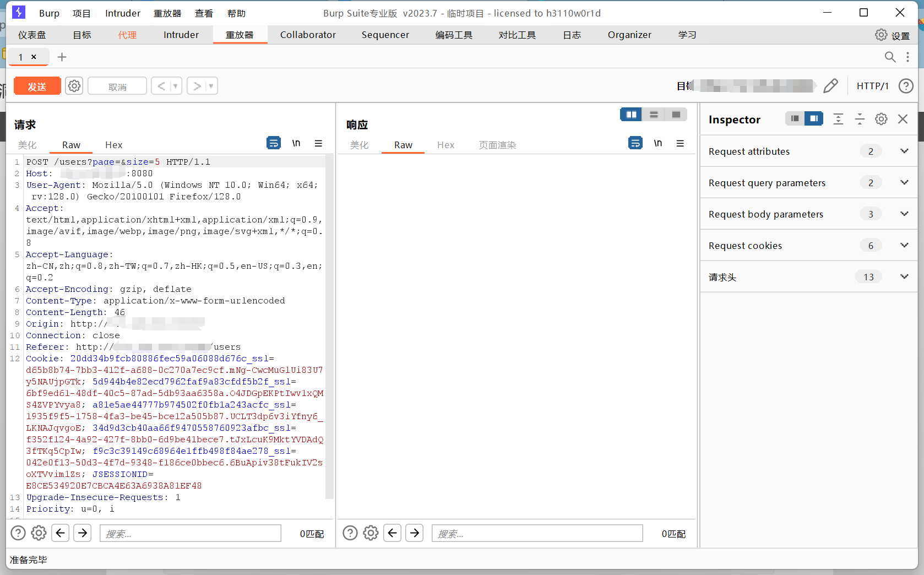Focus the response search input field

[537, 533]
